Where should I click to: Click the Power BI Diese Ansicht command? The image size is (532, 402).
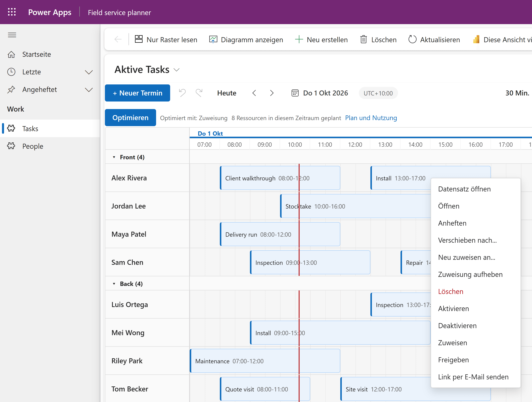point(502,40)
